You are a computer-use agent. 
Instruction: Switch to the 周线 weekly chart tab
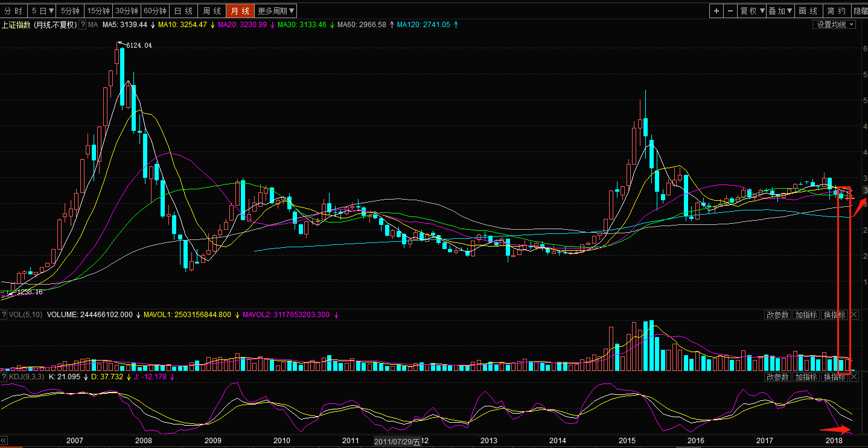point(211,11)
